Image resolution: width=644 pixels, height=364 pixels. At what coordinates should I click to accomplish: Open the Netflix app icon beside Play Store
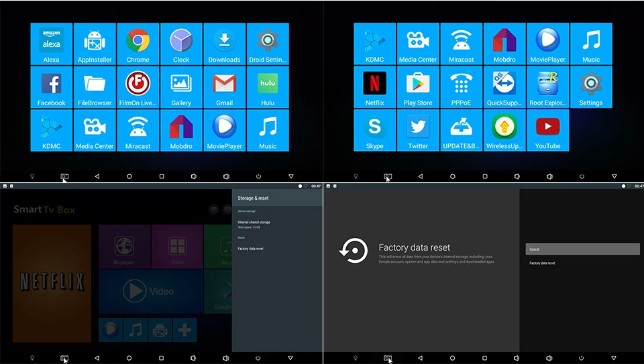[x=374, y=87]
